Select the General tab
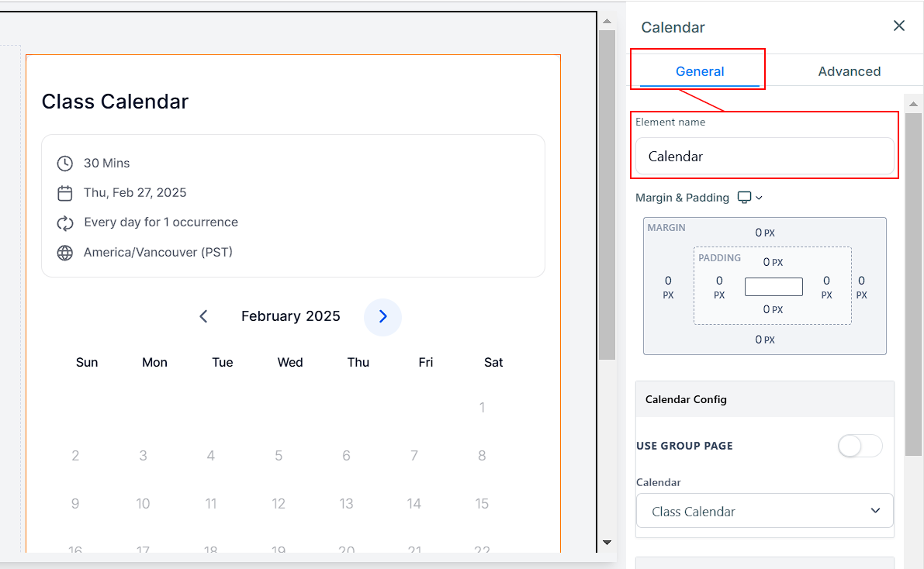This screenshot has width=924, height=569. [x=699, y=71]
